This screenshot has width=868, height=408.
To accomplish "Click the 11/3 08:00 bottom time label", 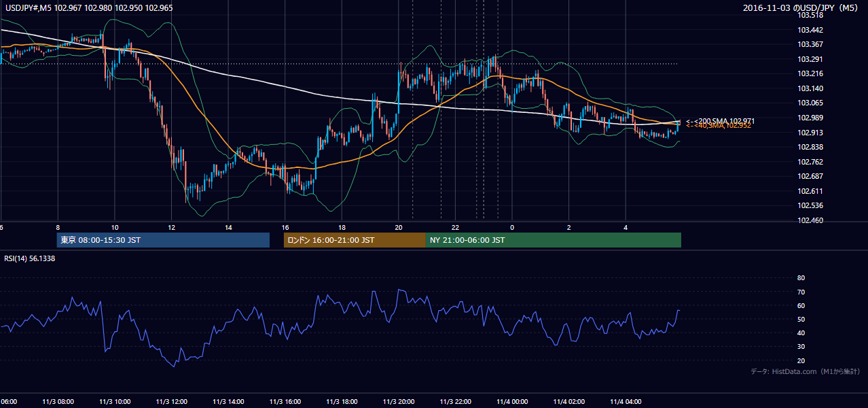I will tap(57, 401).
